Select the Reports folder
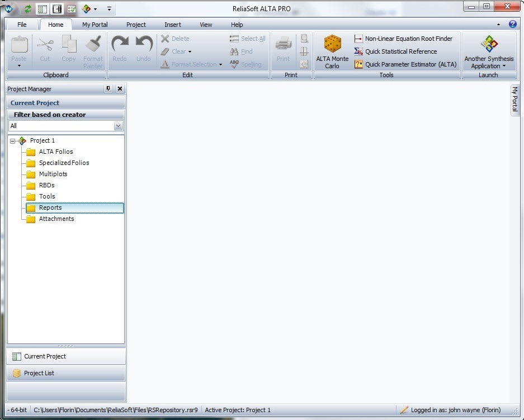Viewport: 524px width, 420px height. pyautogui.click(x=75, y=208)
